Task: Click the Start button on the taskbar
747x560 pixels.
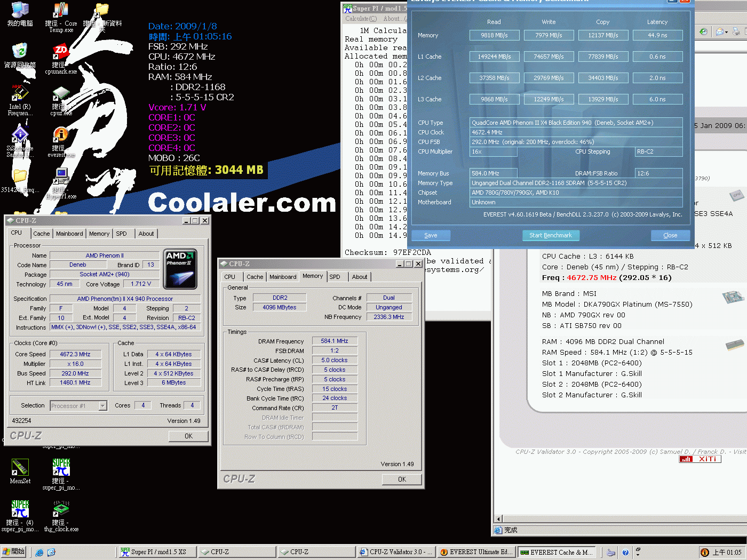Action: point(14,552)
